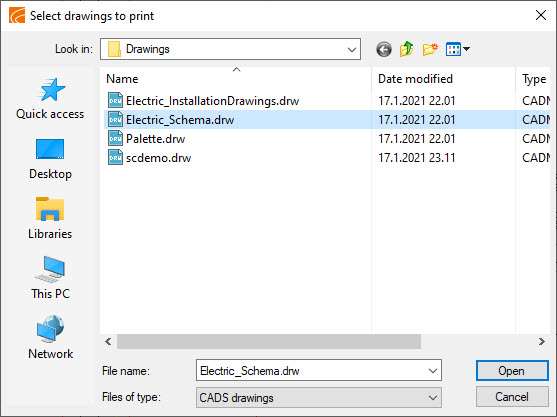This screenshot has width=557, height=417.
Task: Browse Network in the places bar
Action: click(50, 338)
